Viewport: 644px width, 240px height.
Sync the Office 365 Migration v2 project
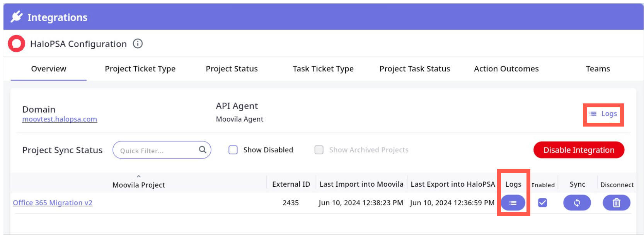(x=577, y=203)
